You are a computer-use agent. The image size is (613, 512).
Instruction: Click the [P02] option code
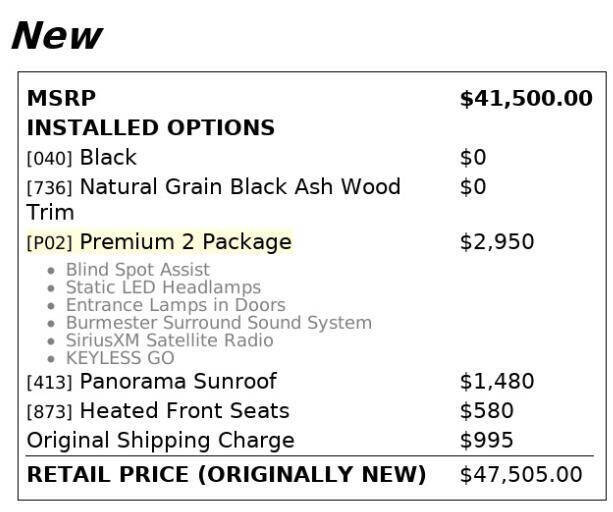tap(49, 243)
